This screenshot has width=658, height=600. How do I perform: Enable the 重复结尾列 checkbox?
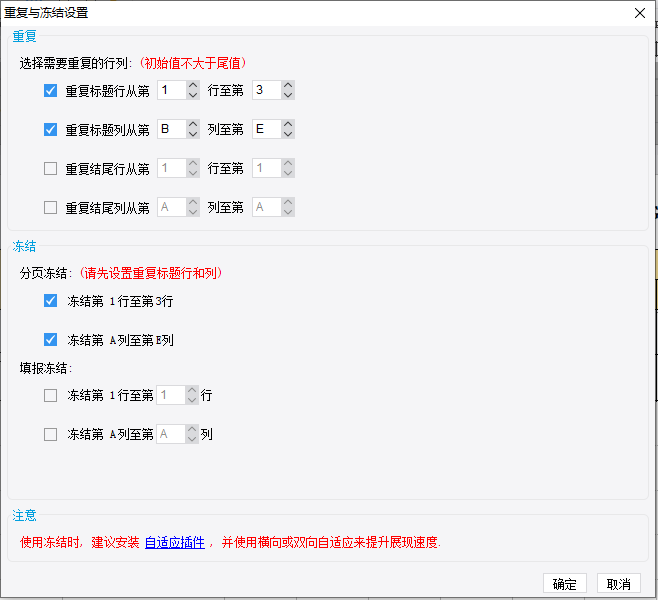click(50, 207)
